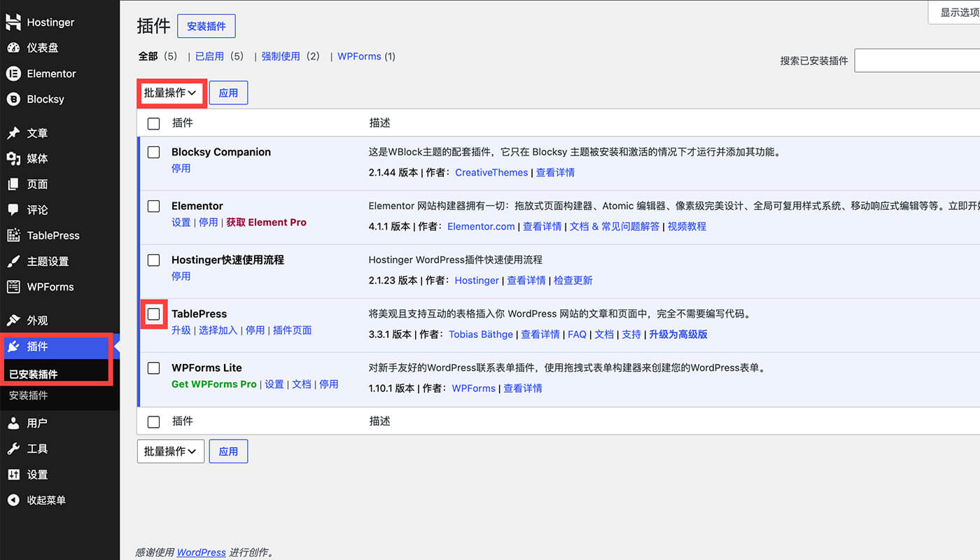Click Get WPForms Pro link

pyautogui.click(x=214, y=384)
